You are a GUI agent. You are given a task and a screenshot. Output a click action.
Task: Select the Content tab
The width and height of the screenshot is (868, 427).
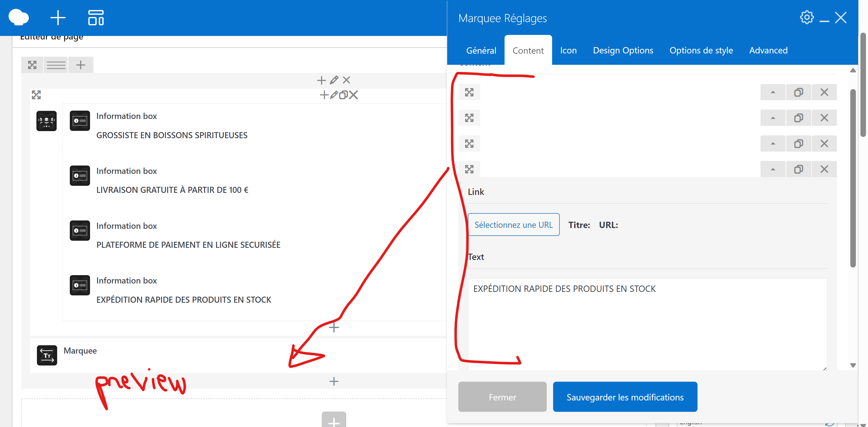(528, 50)
